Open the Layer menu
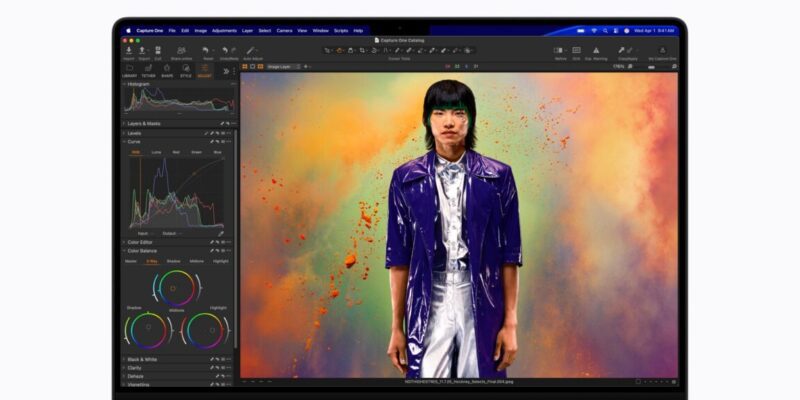This screenshot has height=400, width=800. [x=247, y=31]
